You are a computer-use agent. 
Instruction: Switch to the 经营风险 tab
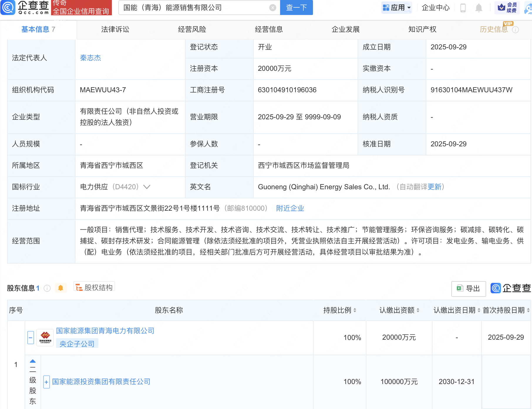(x=192, y=29)
